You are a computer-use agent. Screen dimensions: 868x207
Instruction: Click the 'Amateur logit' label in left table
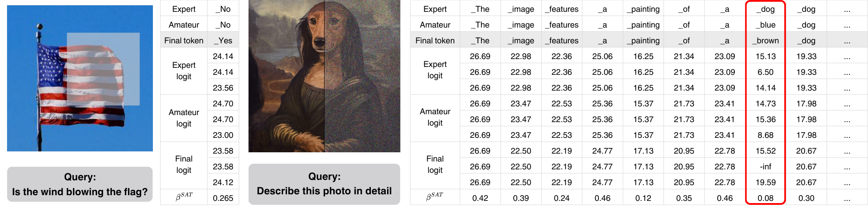[x=183, y=118]
